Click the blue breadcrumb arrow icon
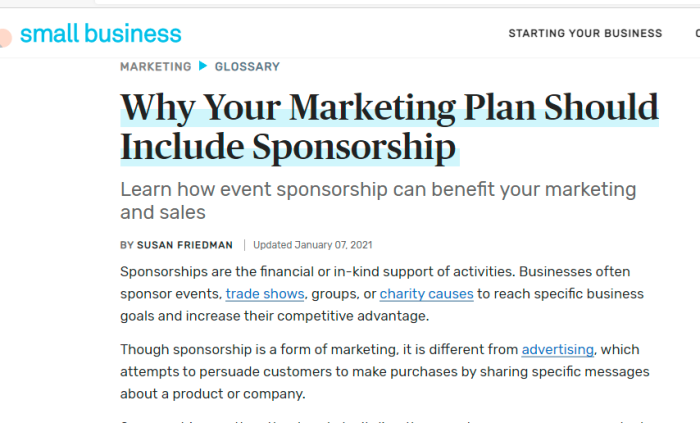The width and height of the screenshot is (700, 423). click(x=203, y=66)
